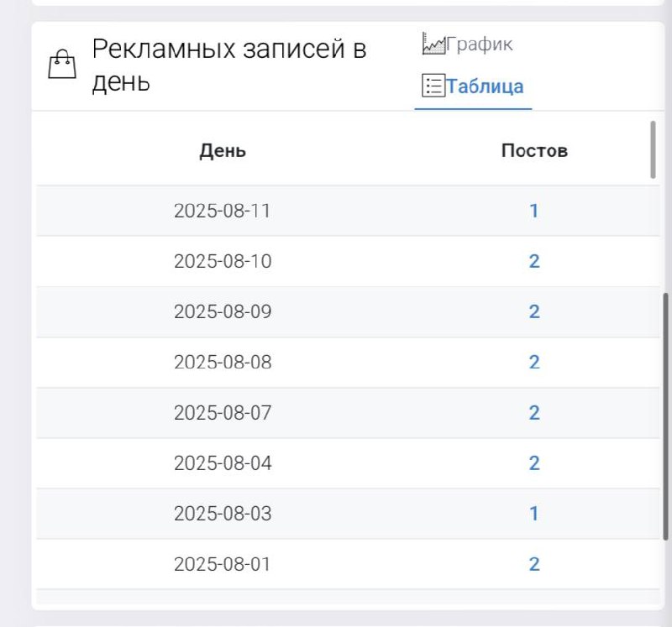Click the posts number in the 2025-08-04 row
The width and height of the screenshot is (672, 627).
coord(534,462)
